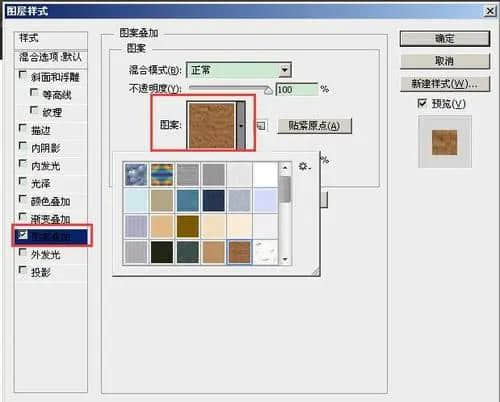This screenshot has width=500, height=402.
Task: Create new preset from current pattern icon
Action: (261, 126)
